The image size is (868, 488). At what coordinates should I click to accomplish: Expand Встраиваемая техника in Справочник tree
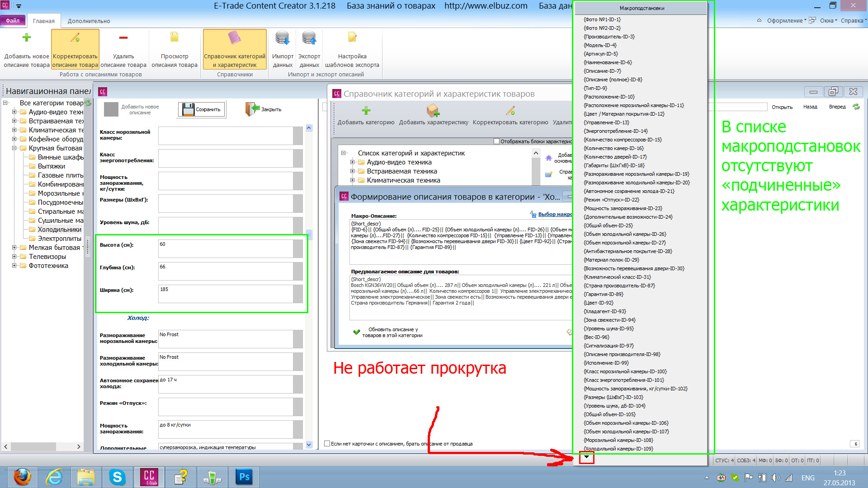[352, 171]
